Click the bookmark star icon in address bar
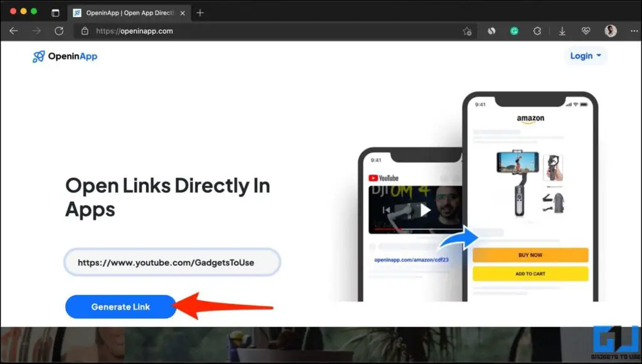Screen dimensions: 642x364 pyautogui.click(x=467, y=31)
